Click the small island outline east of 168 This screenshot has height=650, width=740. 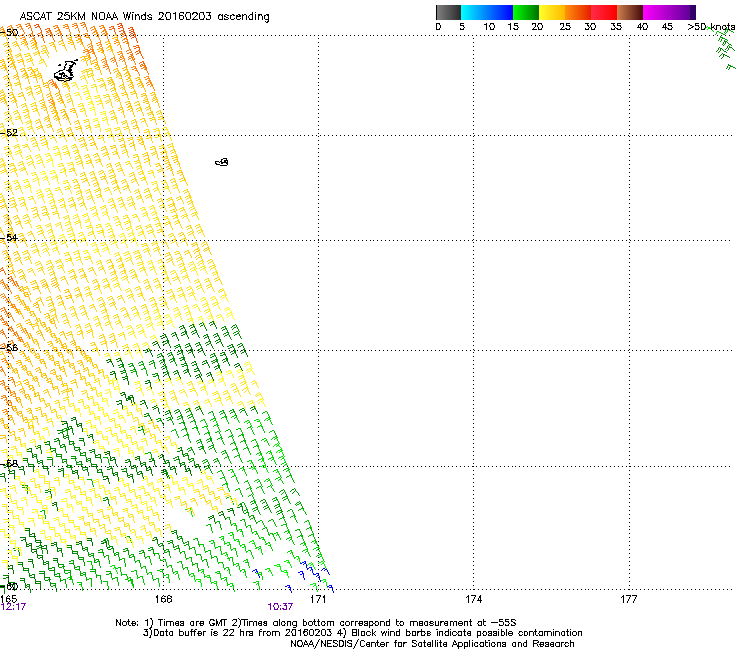(x=222, y=162)
